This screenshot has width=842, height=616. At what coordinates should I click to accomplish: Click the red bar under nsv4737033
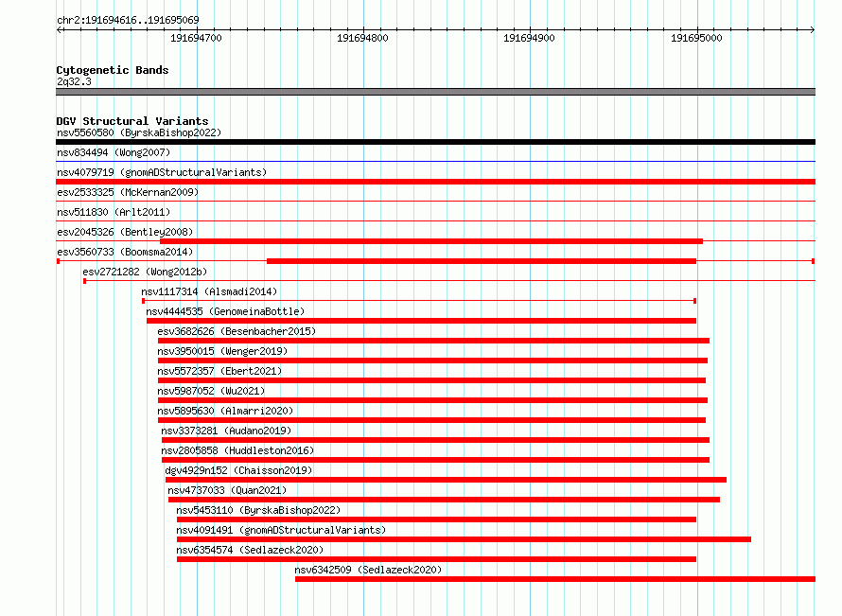[444, 500]
